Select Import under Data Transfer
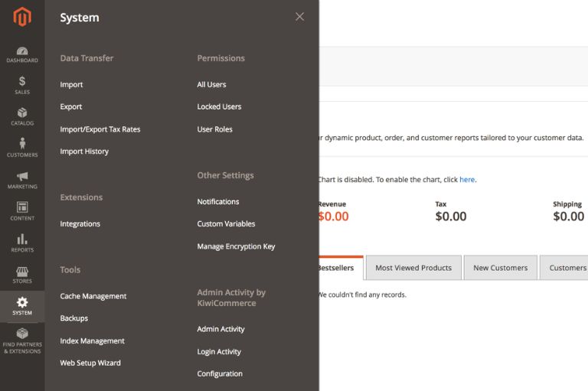The width and height of the screenshot is (588, 391). pyautogui.click(x=71, y=85)
